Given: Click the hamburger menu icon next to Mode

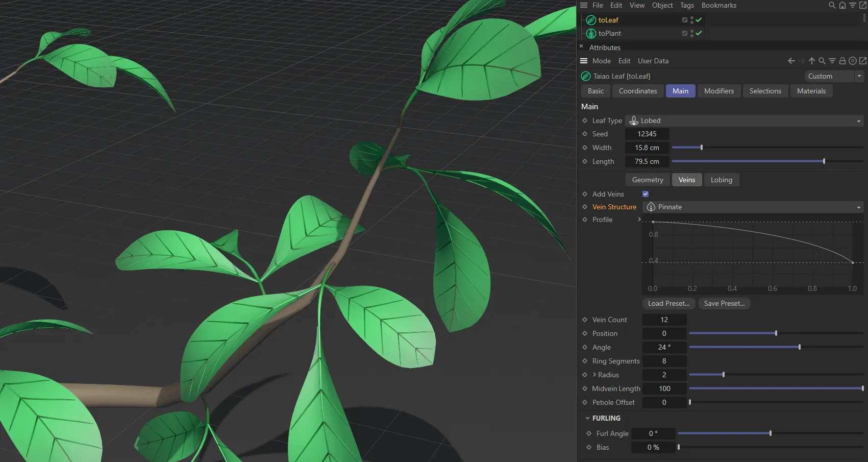Looking at the screenshot, I should [583, 61].
